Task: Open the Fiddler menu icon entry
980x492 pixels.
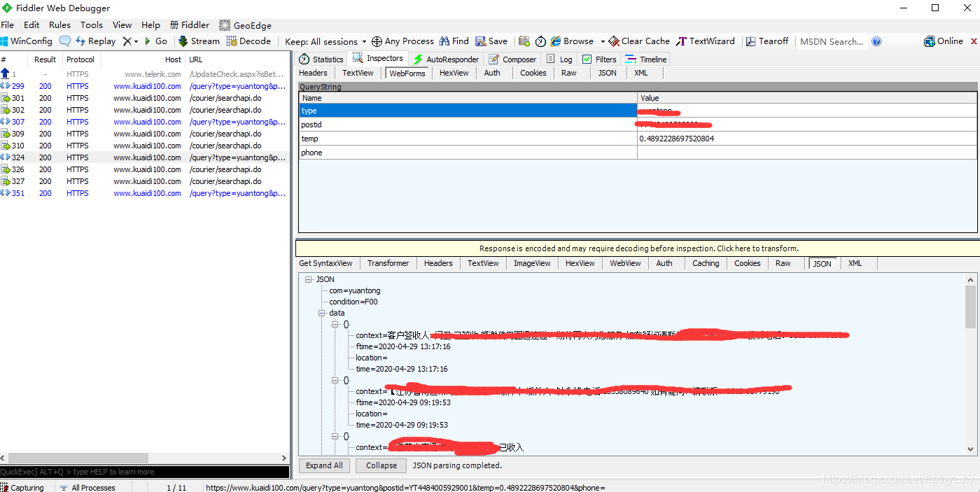Action: click(x=190, y=24)
